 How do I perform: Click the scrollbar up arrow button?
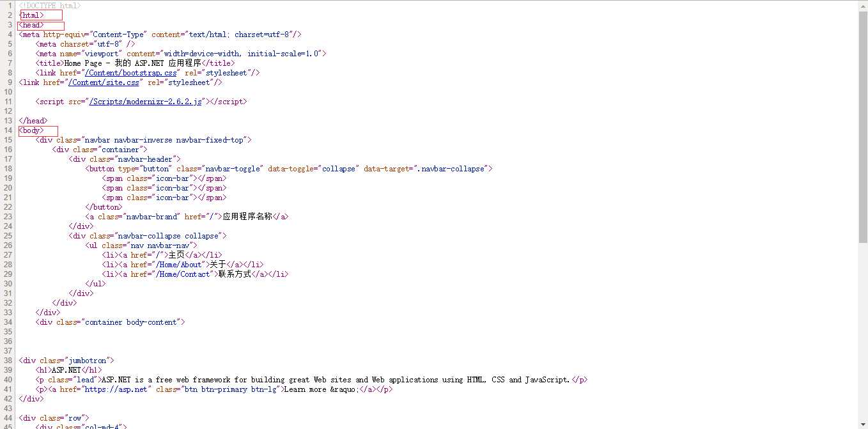pyautogui.click(x=863, y=5)
